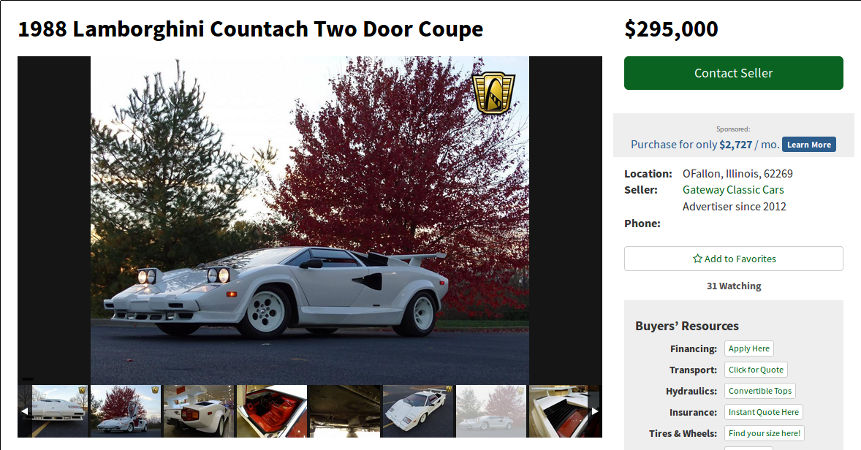Click the Learn More financing button
This screenshot has width=861, height=450.
pos(809,145)
